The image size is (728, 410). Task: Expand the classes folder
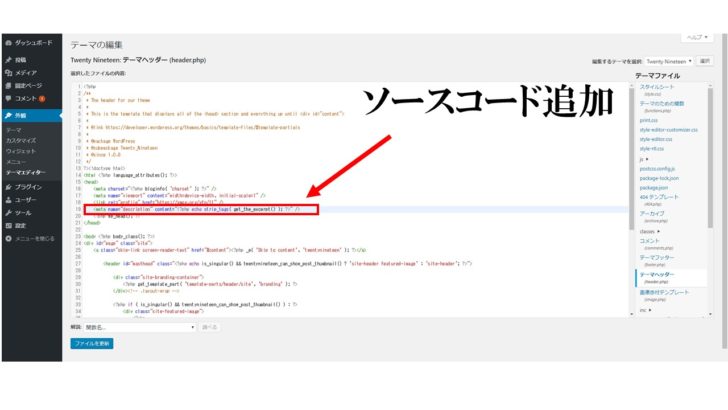click(650, 231)
